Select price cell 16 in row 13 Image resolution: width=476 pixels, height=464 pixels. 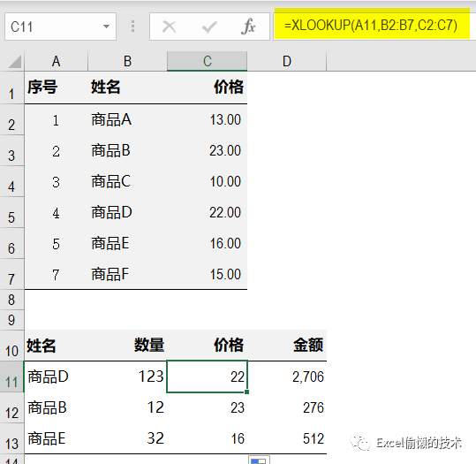coord(207,438)
